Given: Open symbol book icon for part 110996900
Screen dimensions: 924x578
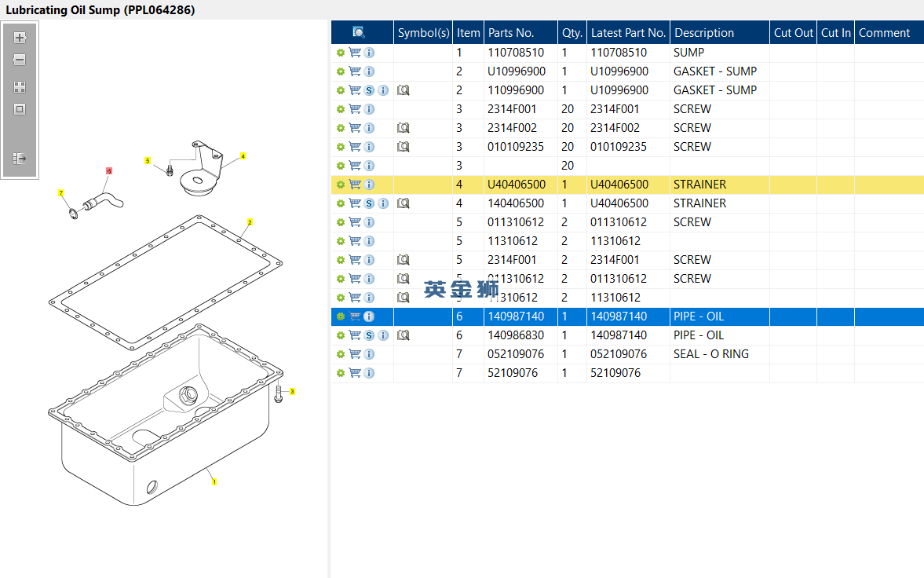Looking at the screenshot, I should [x=403, y=90].
